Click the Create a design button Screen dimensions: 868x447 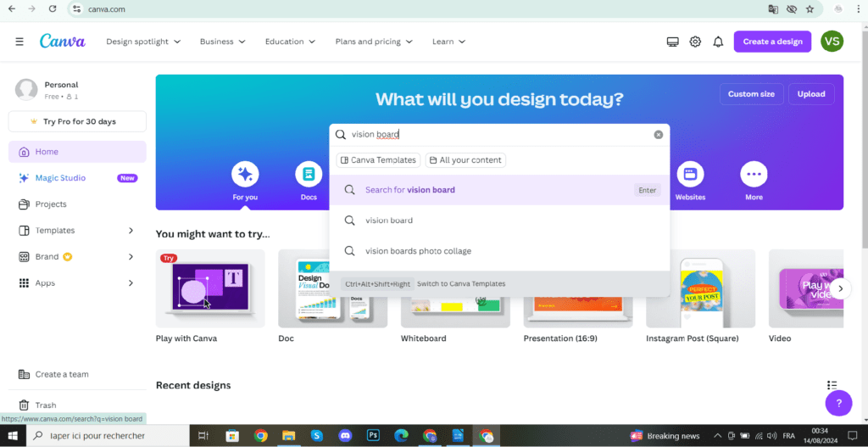[x=772, y=42]
